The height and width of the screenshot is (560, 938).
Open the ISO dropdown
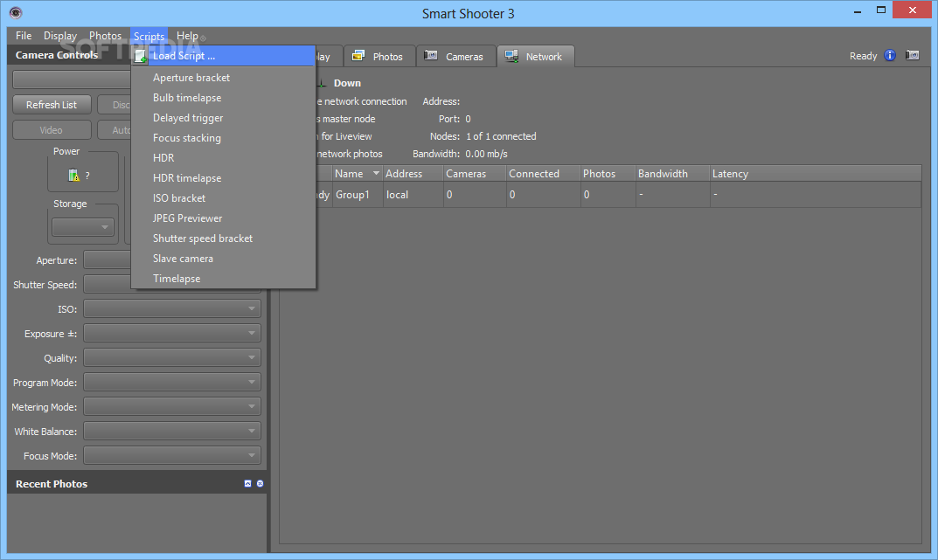[171, 309]
